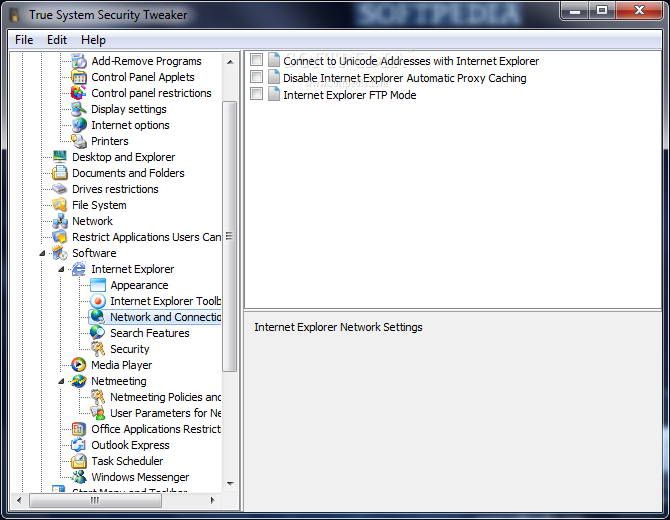The width and height of the screenshot is (670, 520).
Task: Open the File menu
Action: (24, 40)
